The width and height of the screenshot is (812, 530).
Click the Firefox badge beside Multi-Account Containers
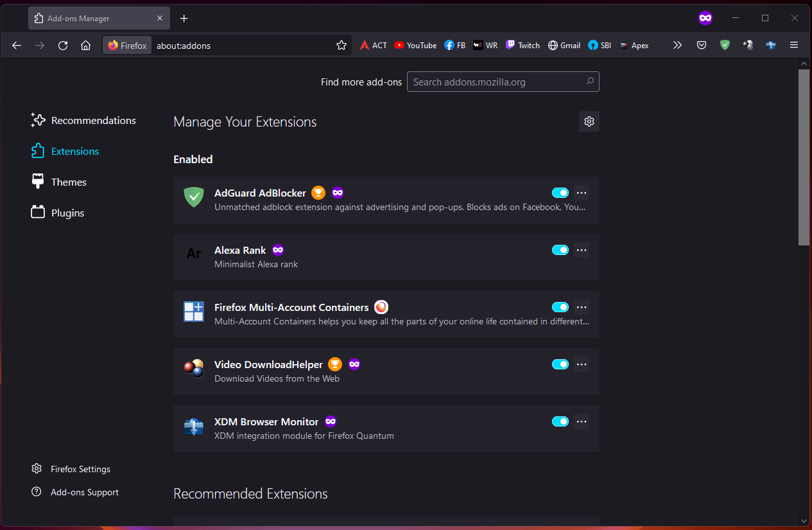[381, 307]
